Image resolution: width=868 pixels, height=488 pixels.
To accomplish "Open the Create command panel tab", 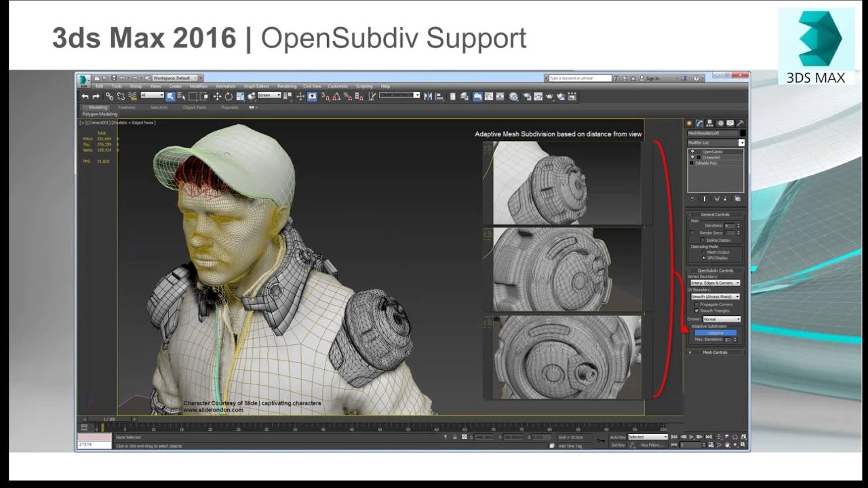I will pos(689,123).
